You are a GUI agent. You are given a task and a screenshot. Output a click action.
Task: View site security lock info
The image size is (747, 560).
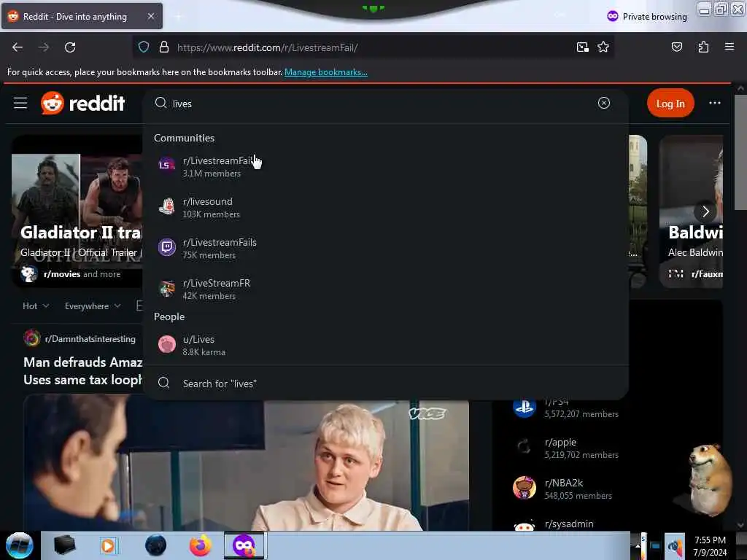point(164,47)
